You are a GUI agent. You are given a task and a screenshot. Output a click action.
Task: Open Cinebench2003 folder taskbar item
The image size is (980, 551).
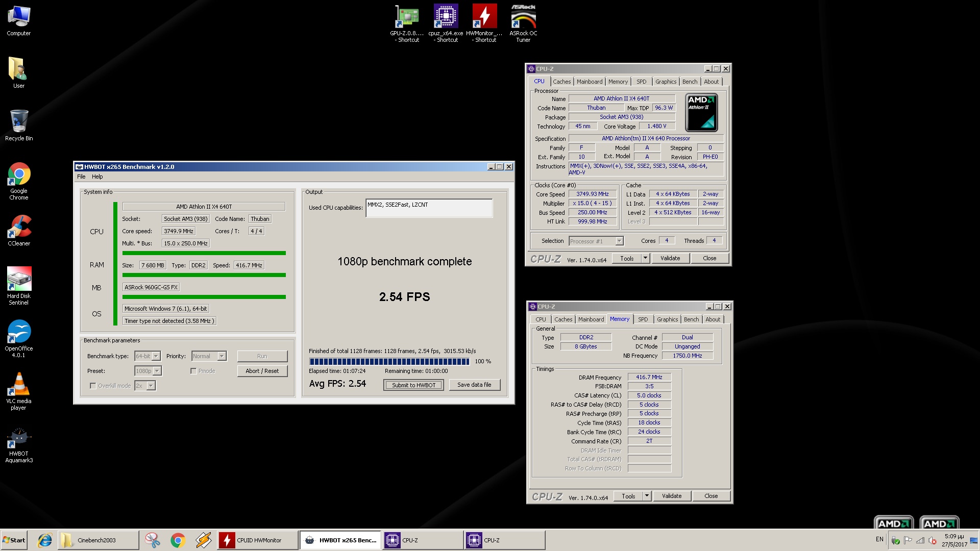click(97, 540)
